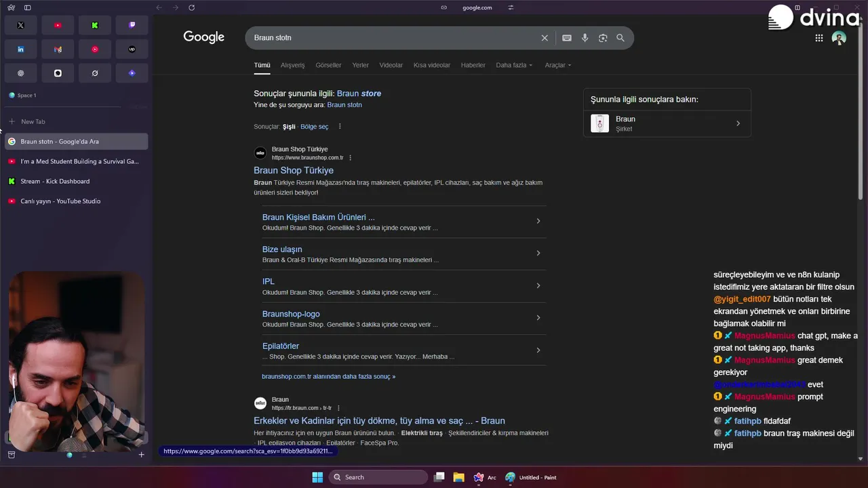The width and height of the screenshot is (868, 488).
Task: Open the pinned YouTube Music favorite
Action: [x=95, y=49]
